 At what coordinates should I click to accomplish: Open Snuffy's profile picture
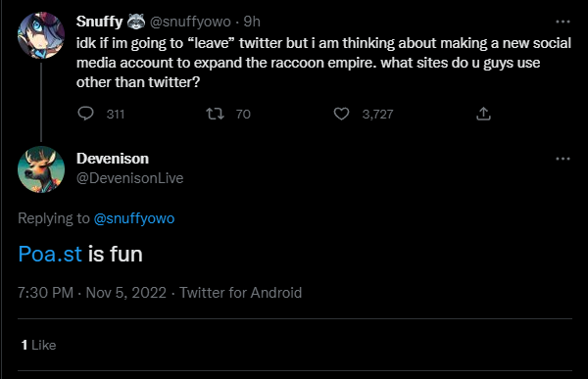[41, 35]
